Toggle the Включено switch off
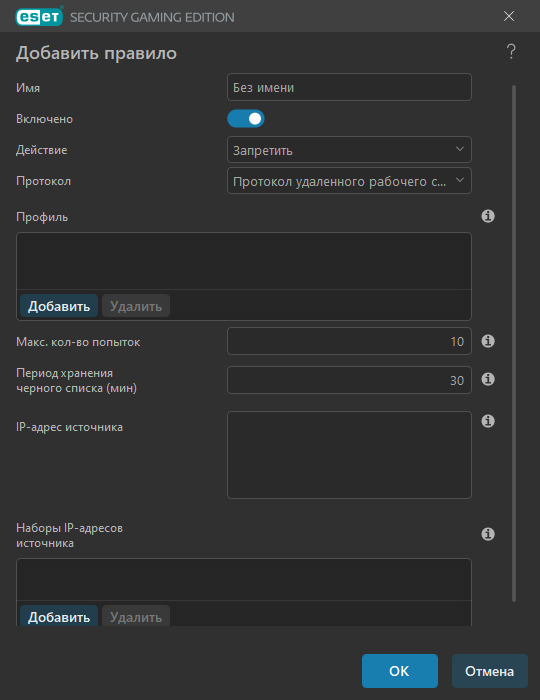540x700 pixels. click(x=246, y=119)
